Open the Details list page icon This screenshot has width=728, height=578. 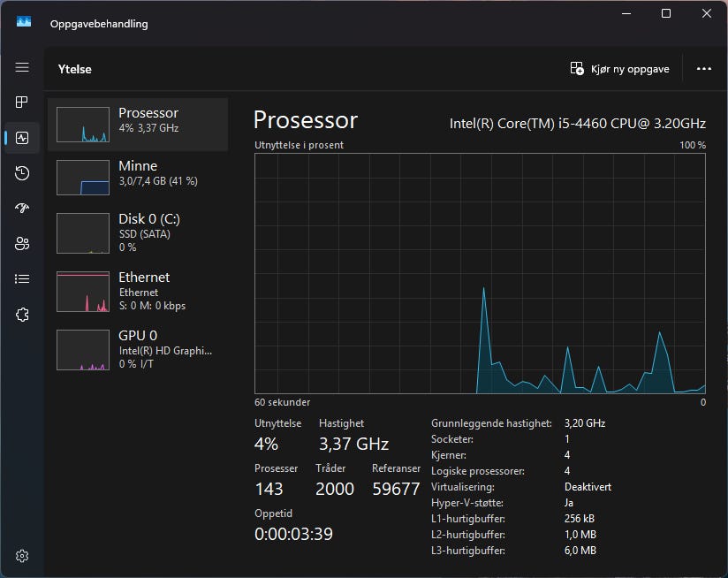(22, 278)
